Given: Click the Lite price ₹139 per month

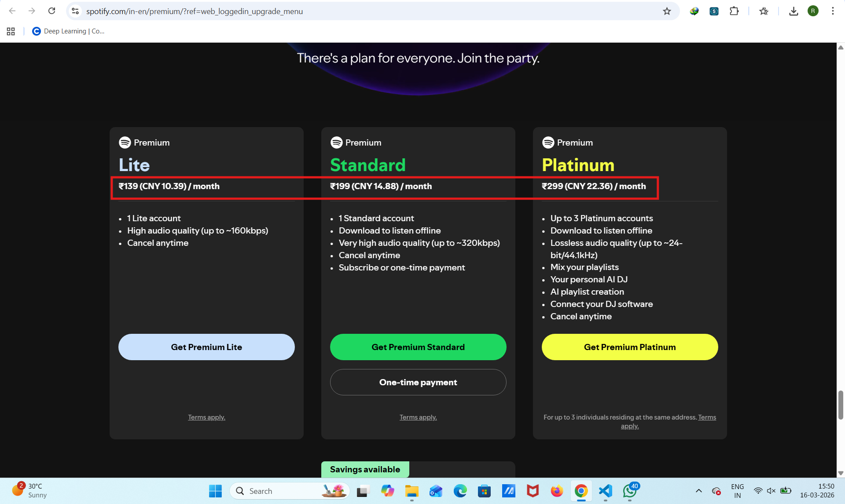Looking at the screenshot, I should tap(169, 186).
